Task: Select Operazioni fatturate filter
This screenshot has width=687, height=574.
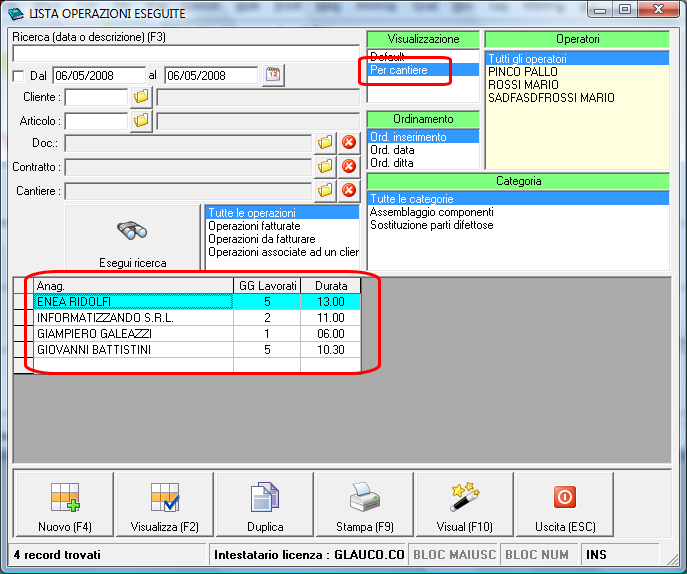Action: [x=283, y=226]
